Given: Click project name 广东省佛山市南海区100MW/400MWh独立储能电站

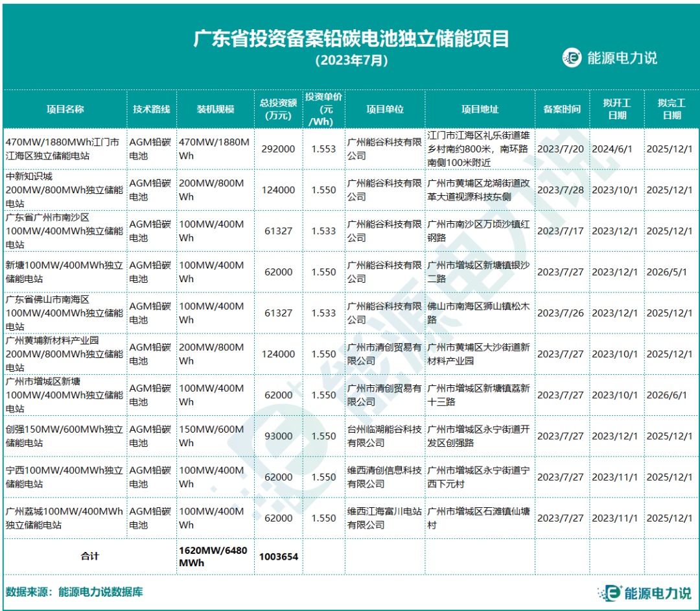Looking at the screenshot, I should (64, 313).
